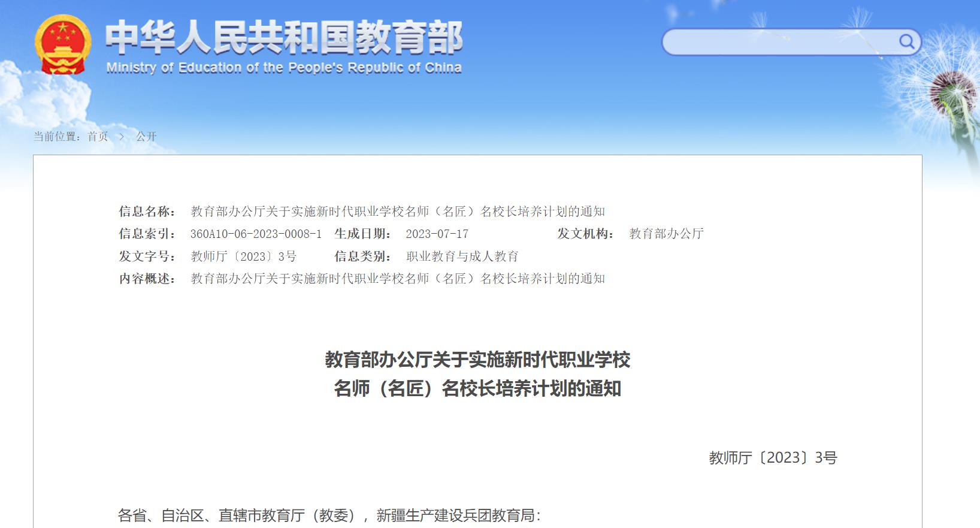
Task: Focus the search input box in header
Action: tap(779, 42)
